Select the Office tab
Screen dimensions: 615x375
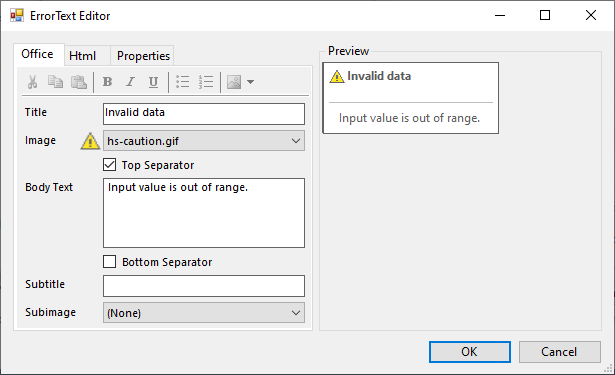38,54
